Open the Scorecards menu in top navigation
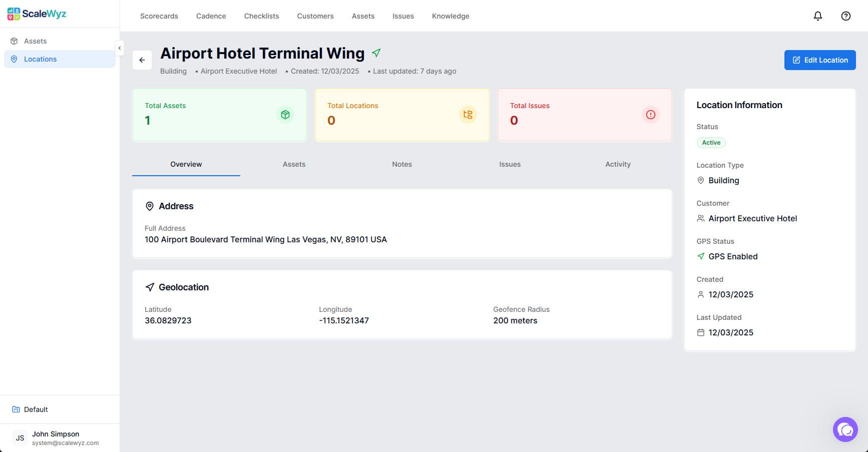 click(x=159, y=16)
